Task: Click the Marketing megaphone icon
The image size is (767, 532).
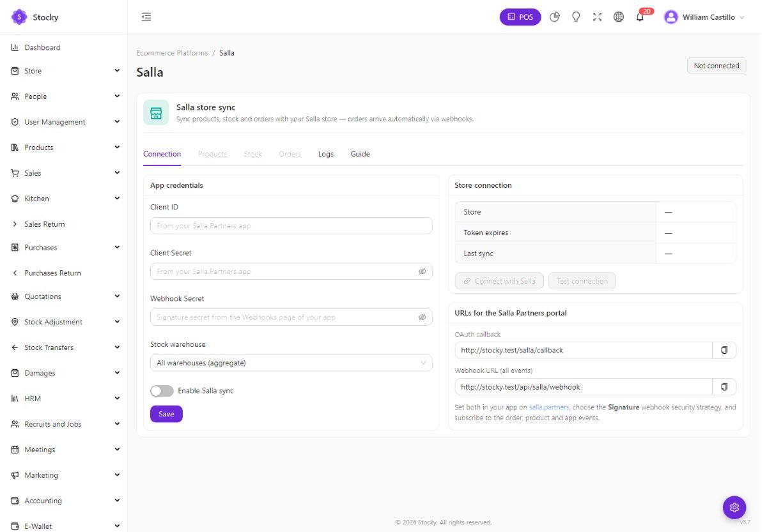Action: tap(15, 475)
